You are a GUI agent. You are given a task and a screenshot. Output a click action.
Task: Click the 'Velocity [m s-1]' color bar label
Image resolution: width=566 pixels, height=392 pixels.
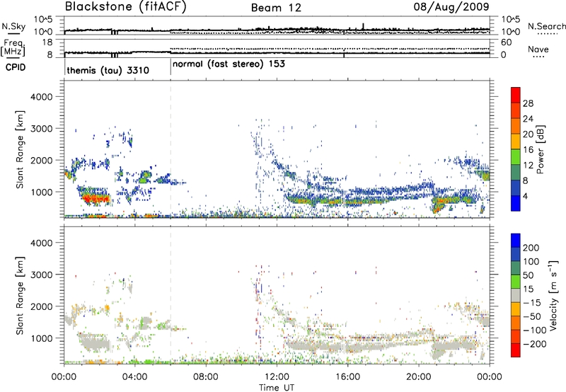(553, 295)
